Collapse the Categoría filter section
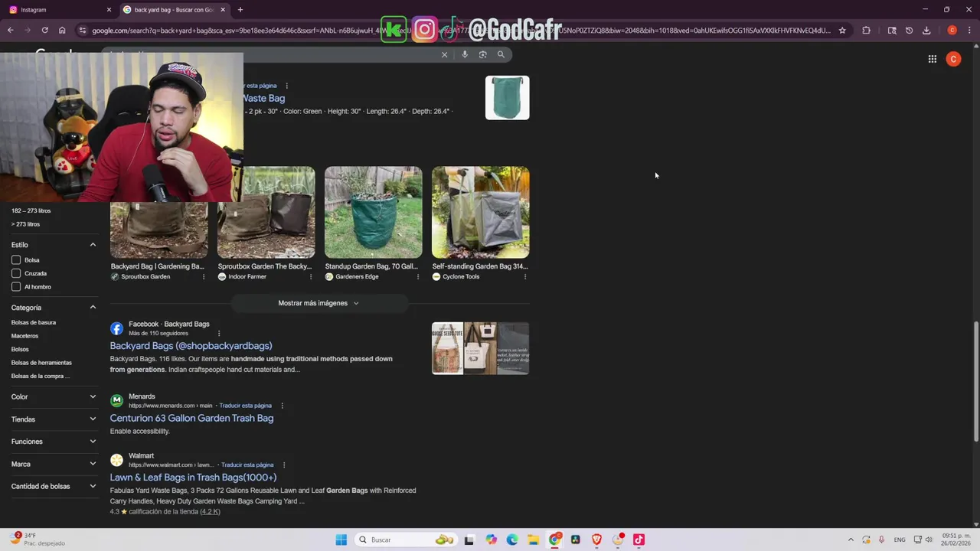Image resolution: width=980 pixels, height=551 pixels. [x=93, y=308]
